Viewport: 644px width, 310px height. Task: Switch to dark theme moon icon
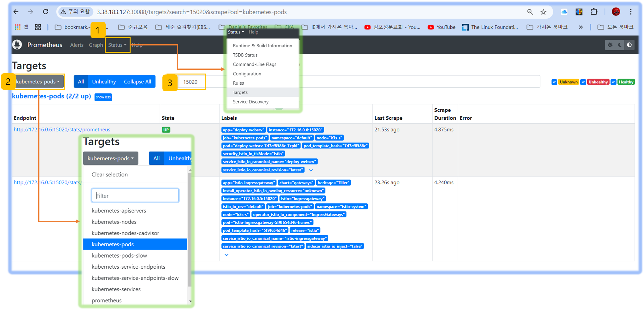(x=620, y=45)
